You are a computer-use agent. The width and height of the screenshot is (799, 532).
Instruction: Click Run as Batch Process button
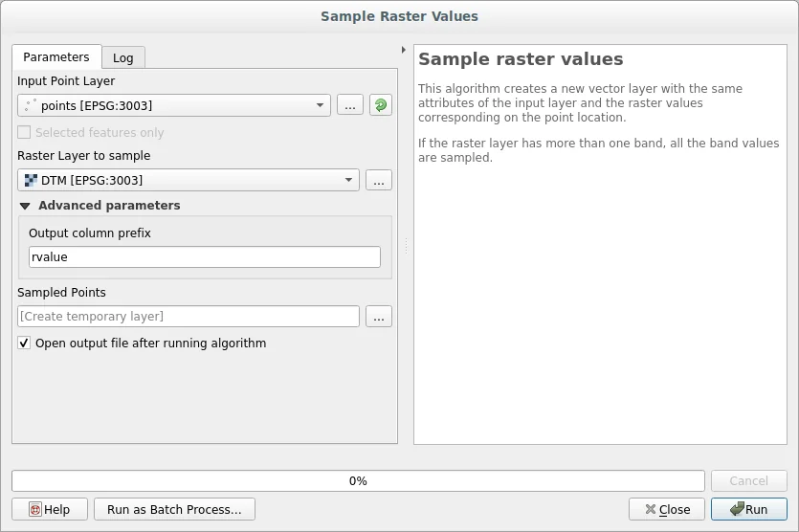174,510
